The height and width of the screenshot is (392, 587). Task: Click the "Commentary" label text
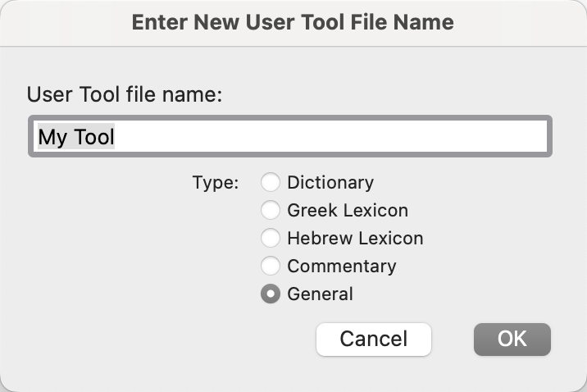click(x=342, y=266)
